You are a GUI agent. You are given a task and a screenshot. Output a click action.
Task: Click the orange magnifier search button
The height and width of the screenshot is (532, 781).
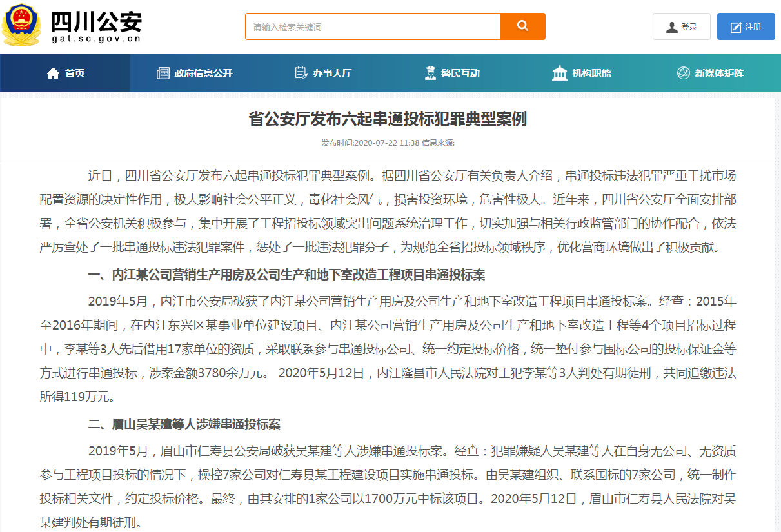[522, 26]
